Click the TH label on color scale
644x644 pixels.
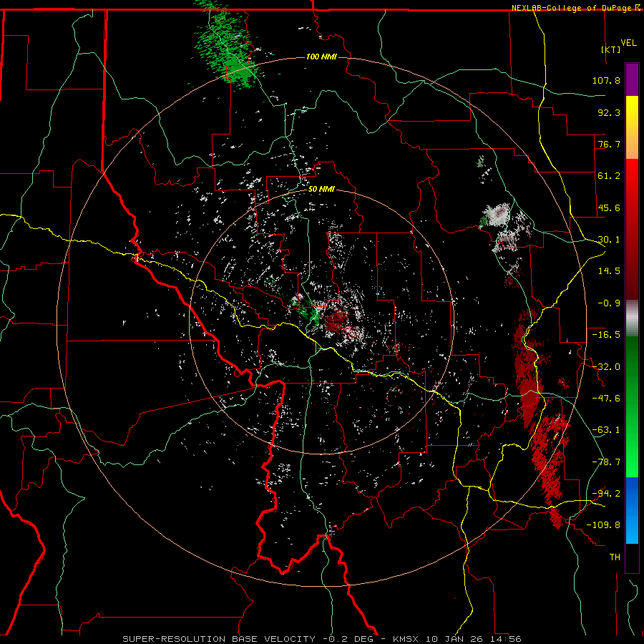(615, 557)
